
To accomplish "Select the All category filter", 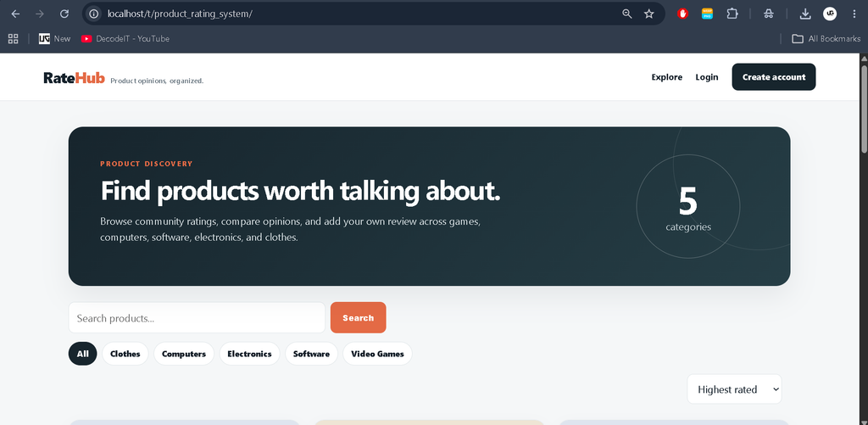I will 82,354.
